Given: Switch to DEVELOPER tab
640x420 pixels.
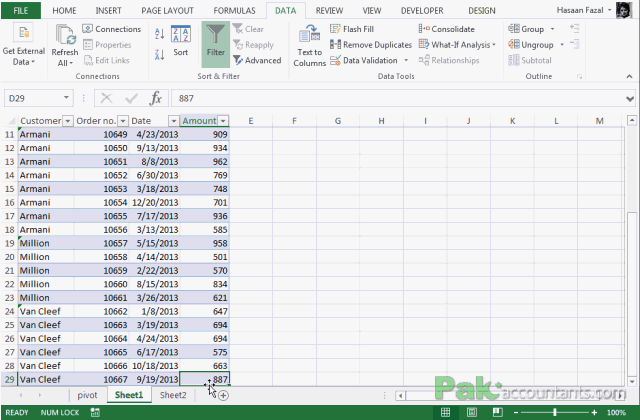Looking at the screenshot, I should 422,11.
